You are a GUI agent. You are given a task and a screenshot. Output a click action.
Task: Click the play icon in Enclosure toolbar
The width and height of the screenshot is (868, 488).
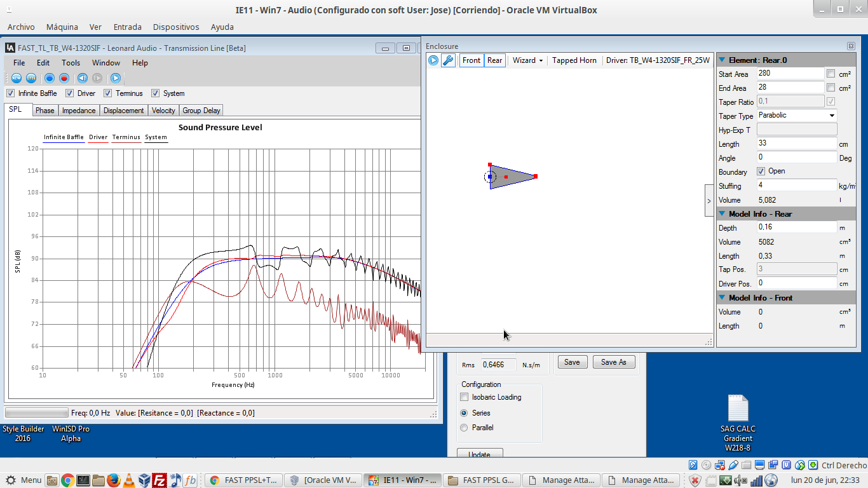click(433, 60)
